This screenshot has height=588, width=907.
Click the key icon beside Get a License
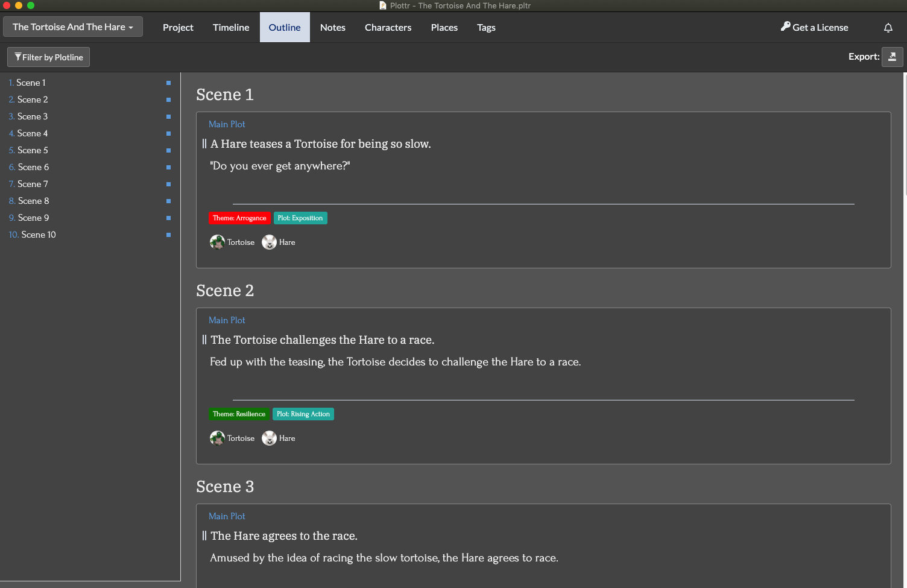785,27
